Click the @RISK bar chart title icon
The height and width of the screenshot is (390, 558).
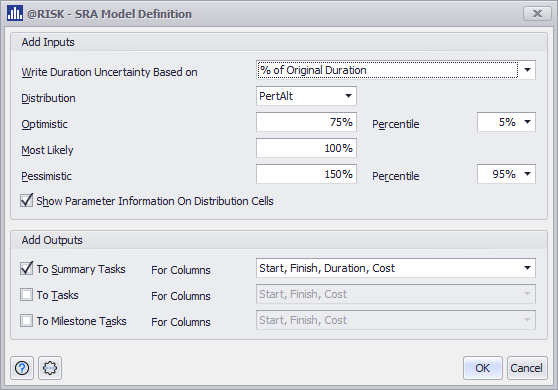point(15,14)
